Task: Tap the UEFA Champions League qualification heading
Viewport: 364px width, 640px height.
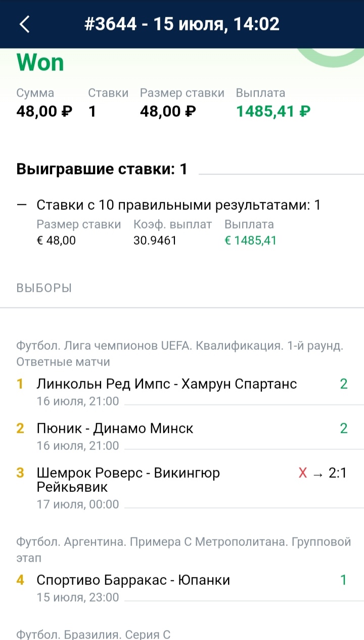Action: pyautogui.click(x=179, y=354)
